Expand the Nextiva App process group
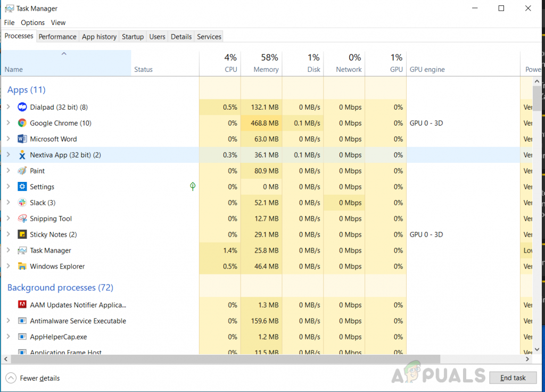545x392 pixels. (x=9, y=155)
